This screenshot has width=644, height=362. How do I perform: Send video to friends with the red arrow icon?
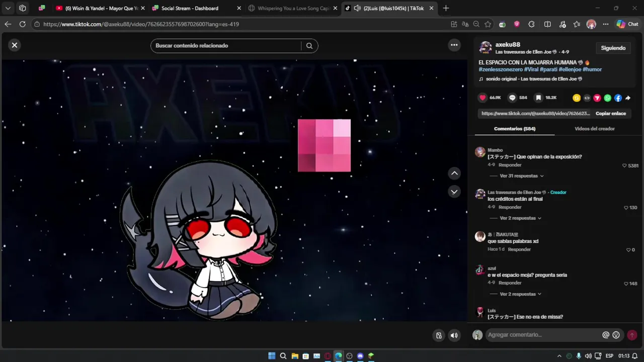[597, 98]
